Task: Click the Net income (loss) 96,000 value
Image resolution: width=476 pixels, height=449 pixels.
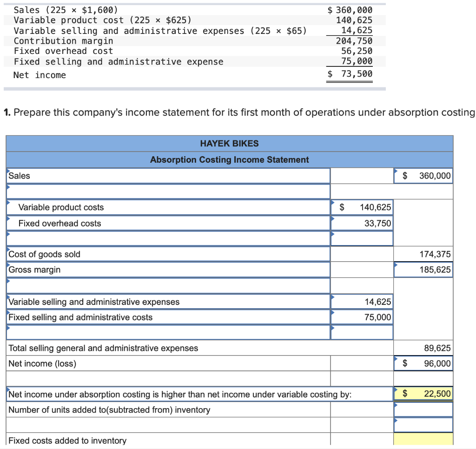Action: tap(423, 363)
